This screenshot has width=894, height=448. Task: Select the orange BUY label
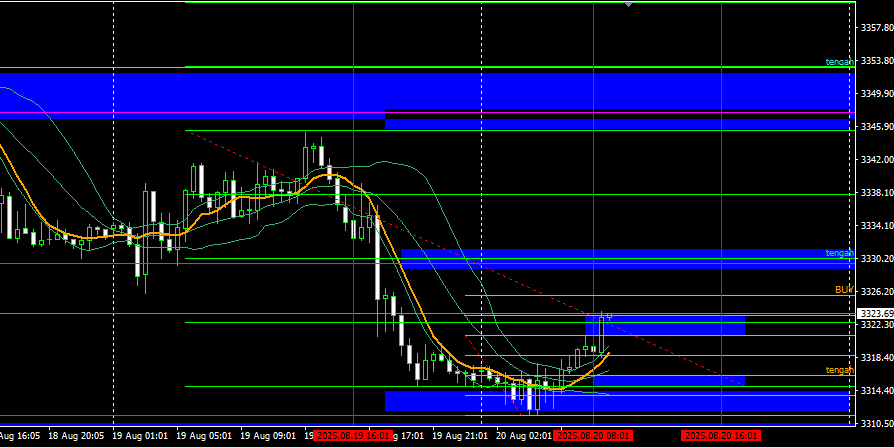(x=843, y=290)
